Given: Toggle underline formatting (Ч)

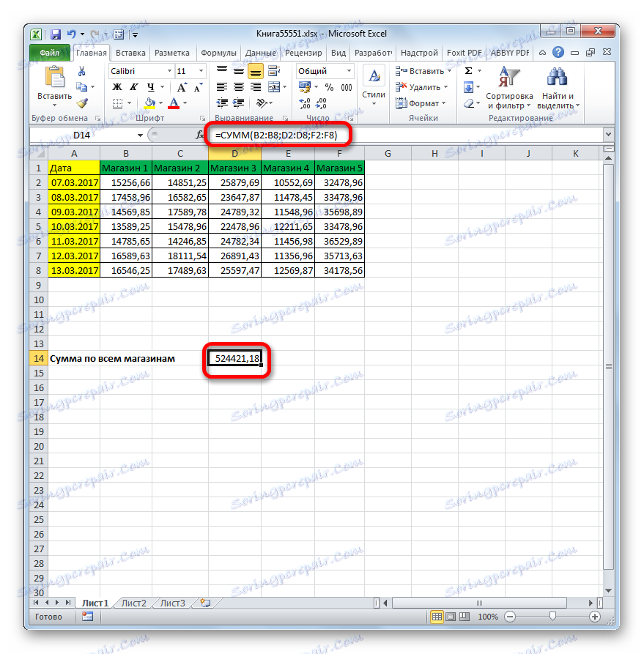Looking at the screenshot, I should coord(150,86).
